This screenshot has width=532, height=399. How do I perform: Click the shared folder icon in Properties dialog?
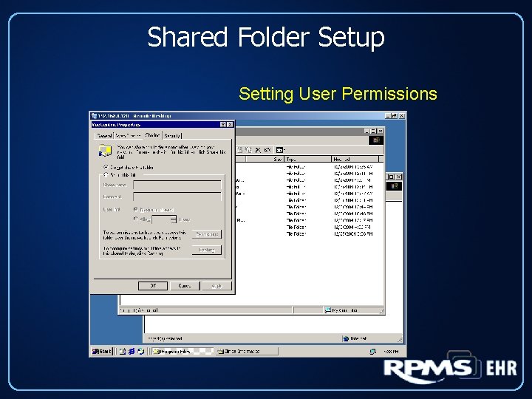point(105,150)
